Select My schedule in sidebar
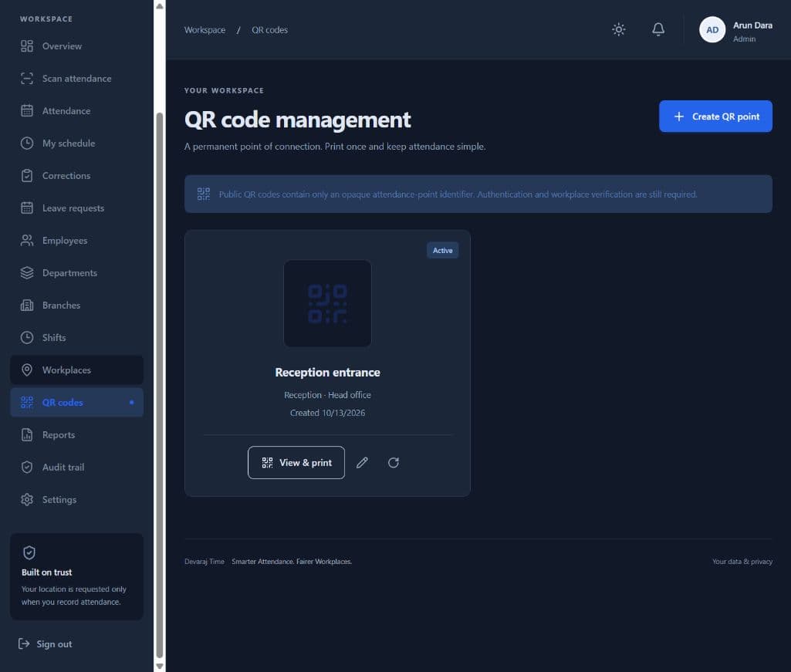791x672 pixels. (76, 144)
